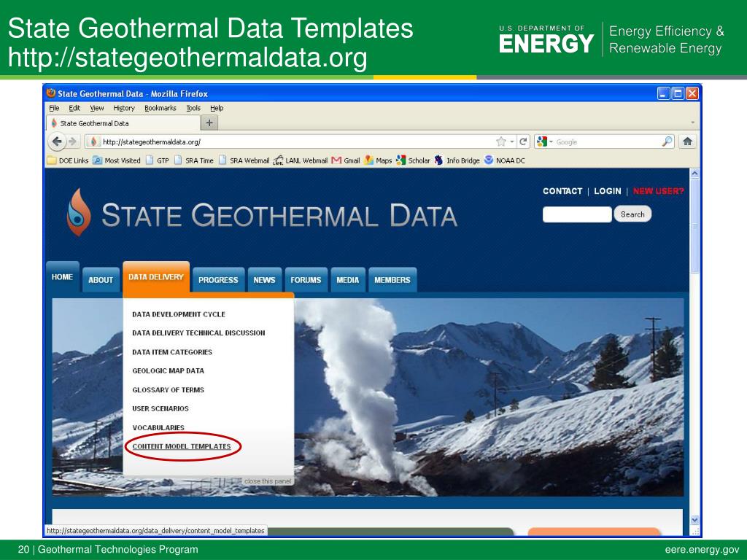
Task: Open the View menu
Action: 97,108
